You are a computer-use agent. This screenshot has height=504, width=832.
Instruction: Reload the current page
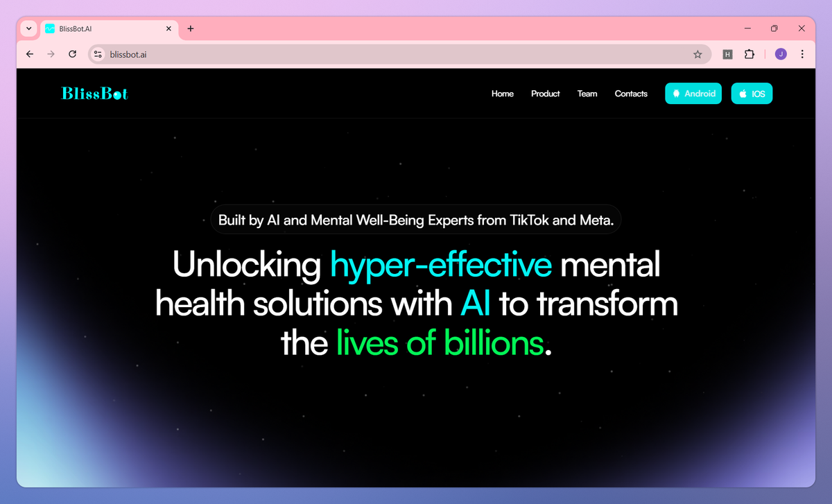(72, 54)
